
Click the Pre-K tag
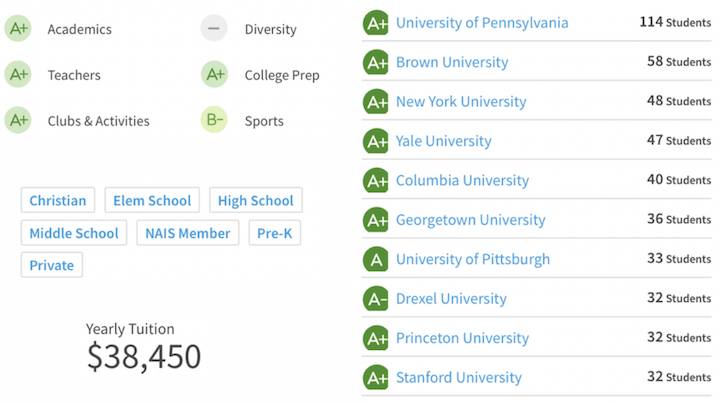275,233
